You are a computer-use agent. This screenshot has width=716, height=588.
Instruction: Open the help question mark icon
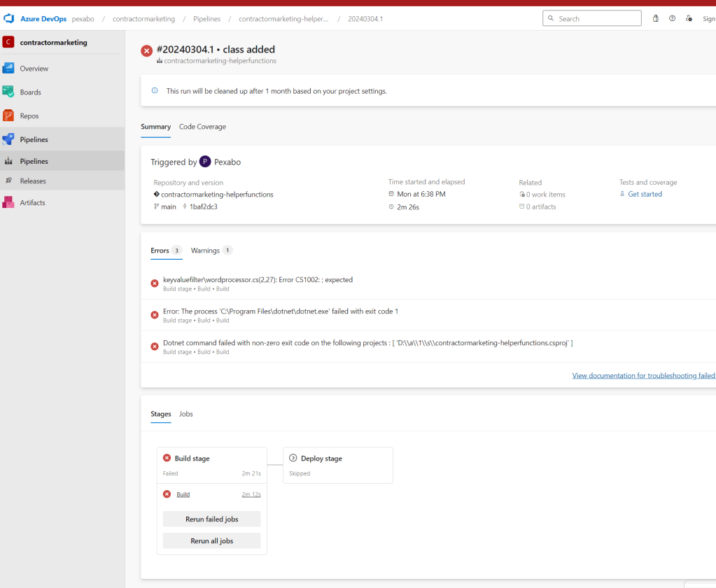[x=672, y=19]
